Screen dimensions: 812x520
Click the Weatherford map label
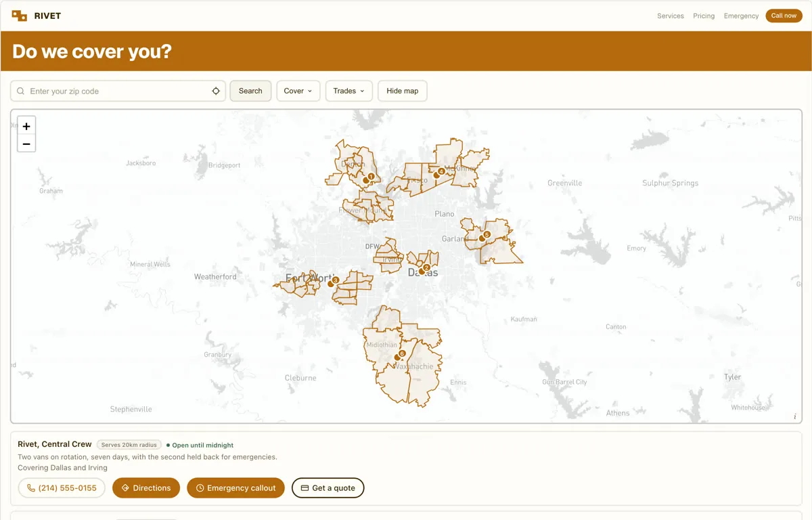pos(215,276)
